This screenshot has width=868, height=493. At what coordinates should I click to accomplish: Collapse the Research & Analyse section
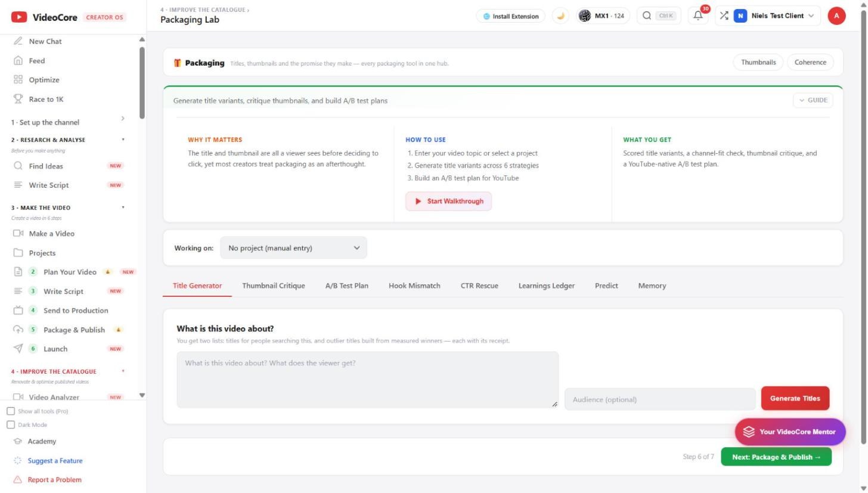point(68,139)
